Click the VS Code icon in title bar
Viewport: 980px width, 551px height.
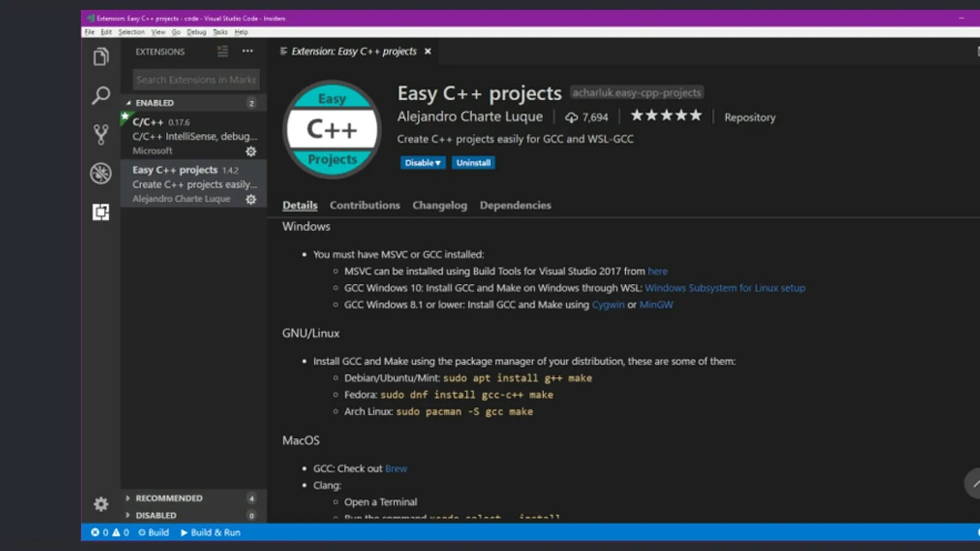(90, 18)
